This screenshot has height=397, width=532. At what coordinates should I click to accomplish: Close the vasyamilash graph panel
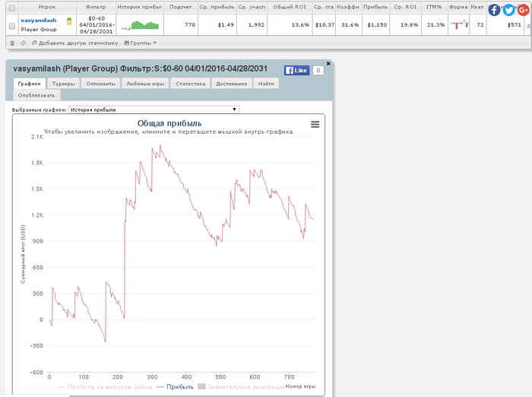tap(328, 64)
